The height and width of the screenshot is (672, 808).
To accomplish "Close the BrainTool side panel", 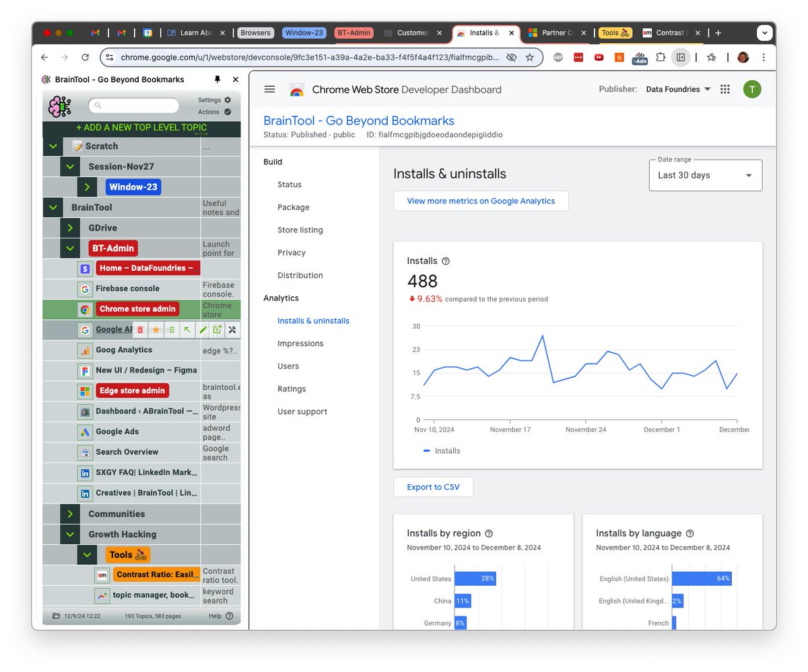I will 236,79.
